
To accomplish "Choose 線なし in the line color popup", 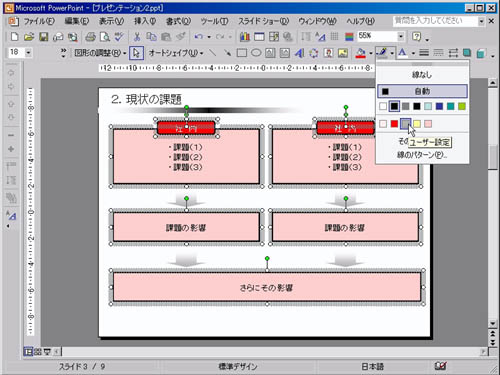I will (422, 75).
